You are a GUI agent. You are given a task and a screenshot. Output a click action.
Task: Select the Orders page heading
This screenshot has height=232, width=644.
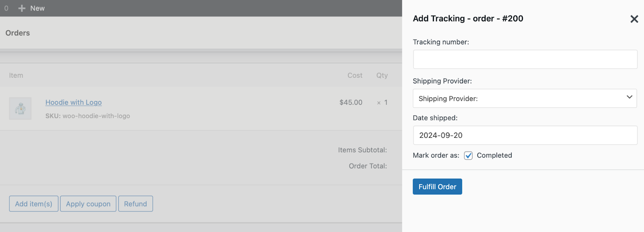pyautogui.click(x=17, y=33)
